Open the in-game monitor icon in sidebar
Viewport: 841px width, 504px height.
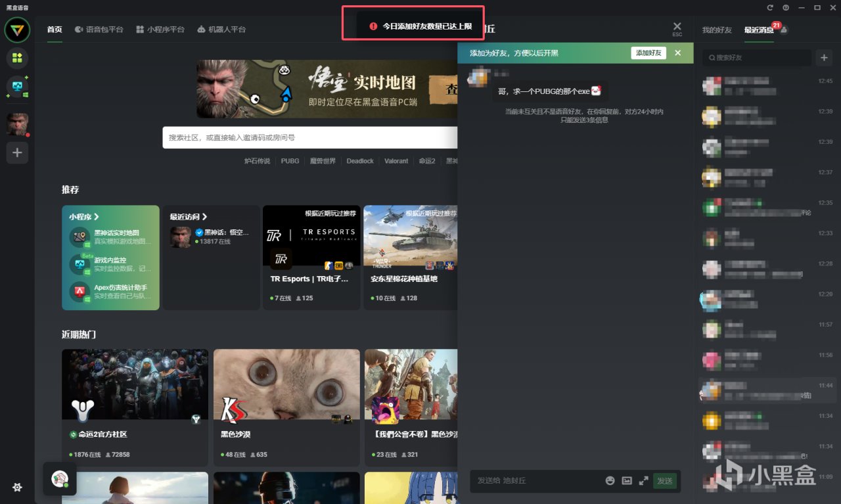click(17, 87)
